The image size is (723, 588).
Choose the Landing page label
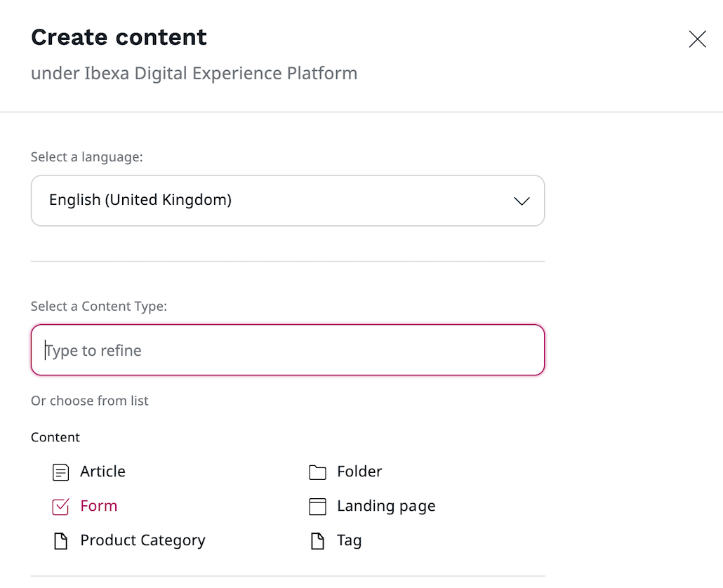coord(386,506)
